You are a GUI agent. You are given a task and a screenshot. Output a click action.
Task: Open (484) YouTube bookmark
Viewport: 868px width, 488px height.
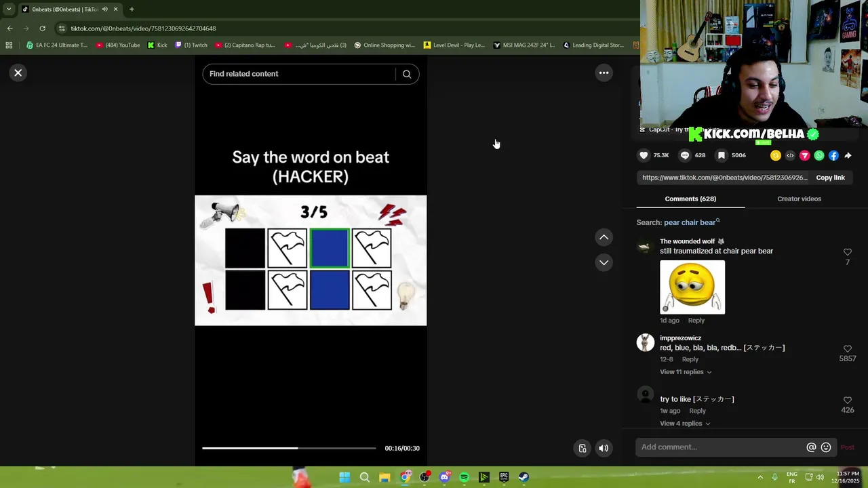point(118,45)
